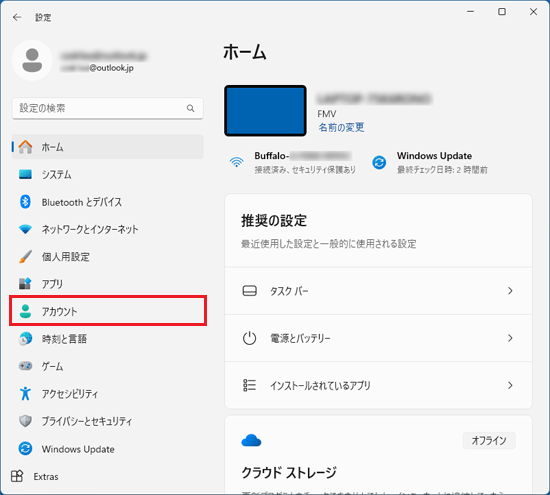Click the 推奨の設定 heading
This screenshot has width=550, height=495.
click(x=274, y=221)
